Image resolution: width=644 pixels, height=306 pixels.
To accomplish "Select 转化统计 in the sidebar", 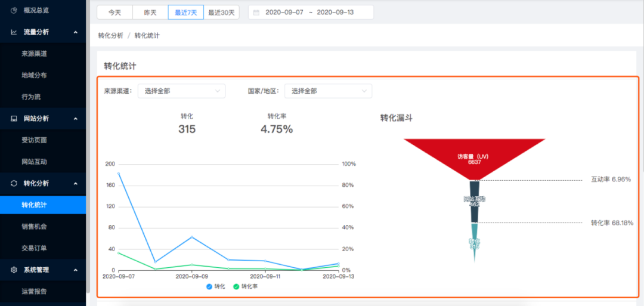I will 43,205.
